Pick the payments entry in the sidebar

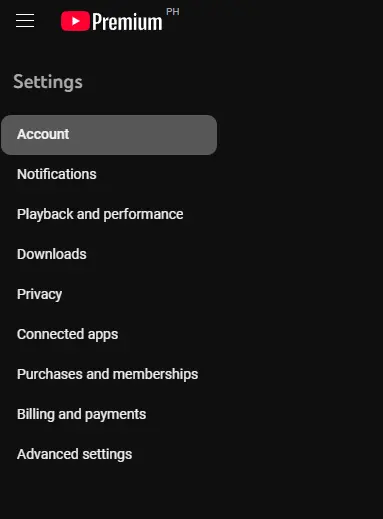pos(109,414)
